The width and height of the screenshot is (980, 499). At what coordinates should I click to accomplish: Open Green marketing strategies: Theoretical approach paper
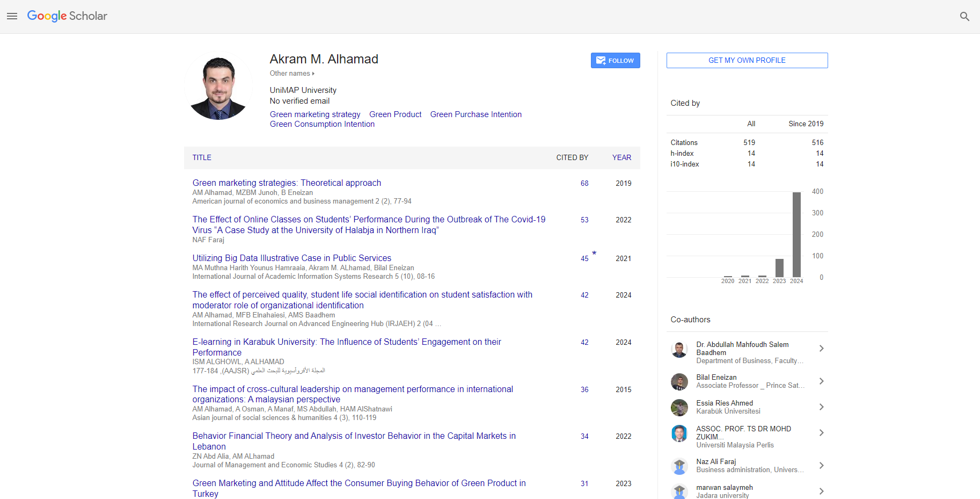point(287,183)
